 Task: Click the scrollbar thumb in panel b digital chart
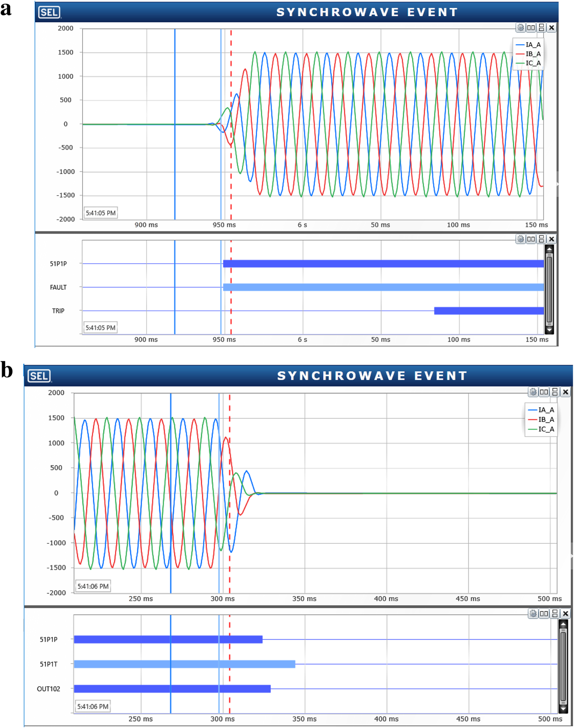563,667
